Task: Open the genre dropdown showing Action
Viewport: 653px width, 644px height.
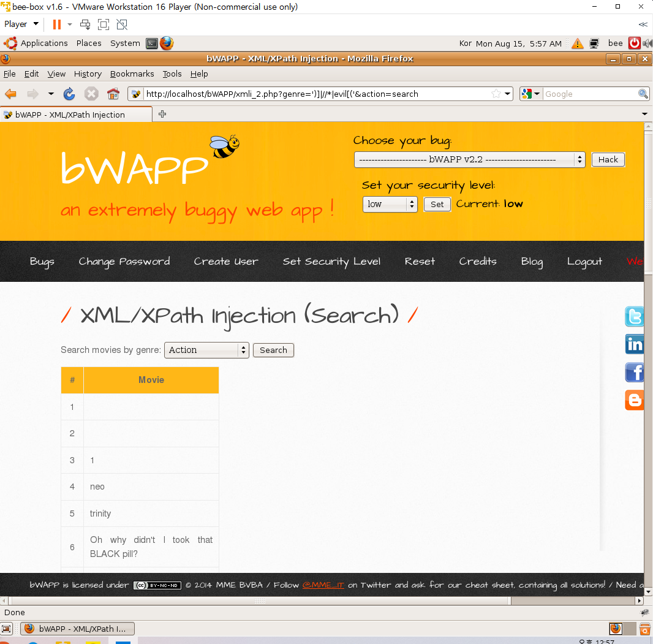Action: (x=206, y=350)
